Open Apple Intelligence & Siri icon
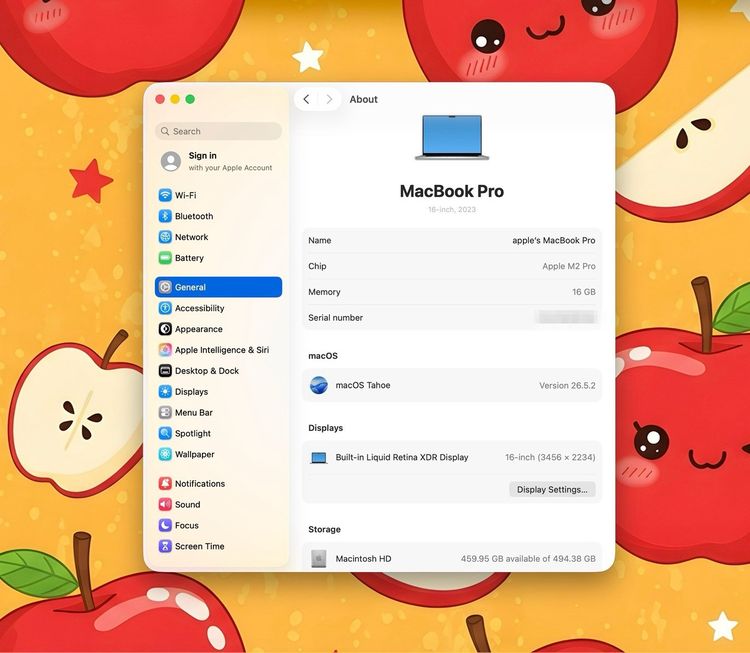This screenshot has width=750, height=653. (165, 350)
